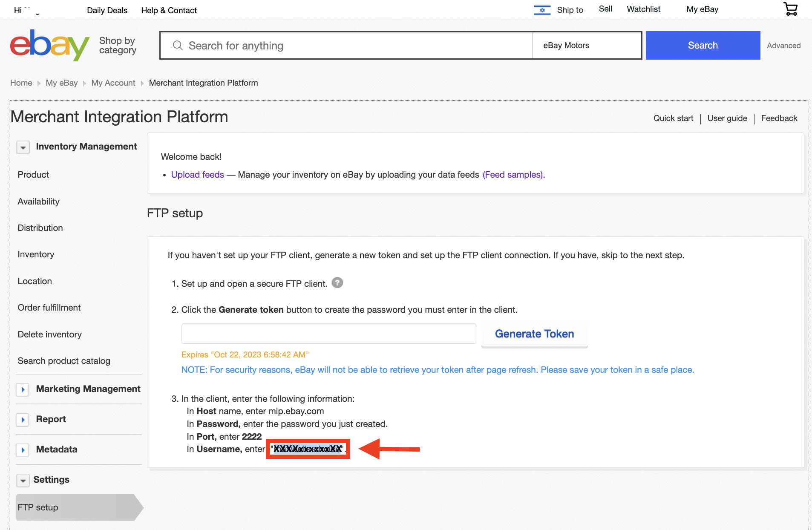Click the 'FTP setup' section heading
812x530 pixels.
175,213
